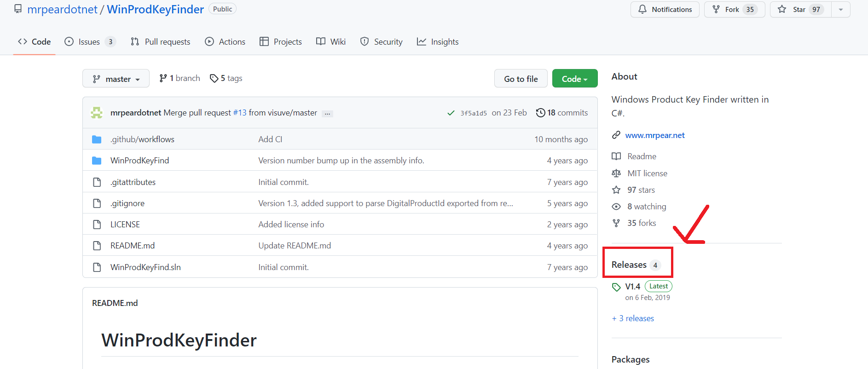Click the Public visibility label
868x369 pixels.
click(222, 9)
